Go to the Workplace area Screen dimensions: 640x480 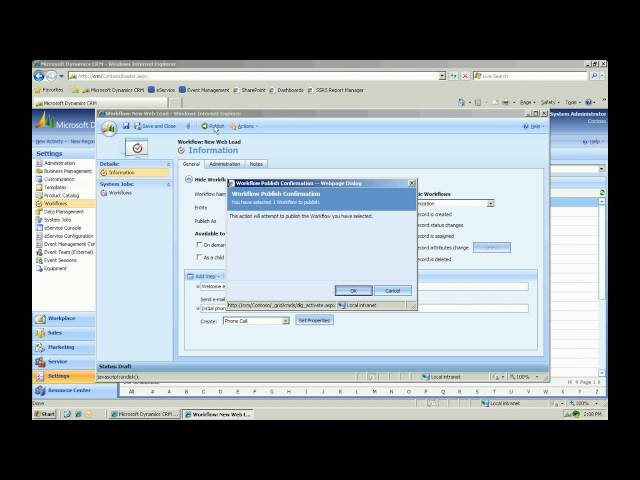64,318
